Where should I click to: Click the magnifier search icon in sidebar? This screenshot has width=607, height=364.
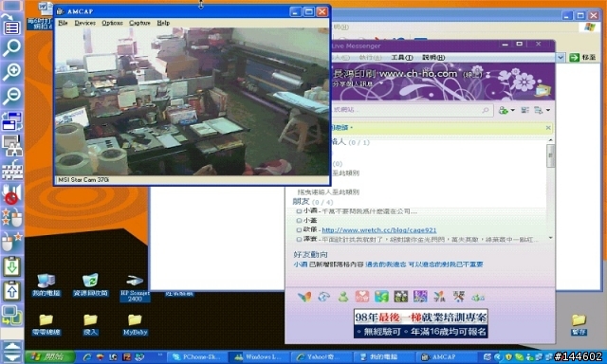[x=11, y=48]
